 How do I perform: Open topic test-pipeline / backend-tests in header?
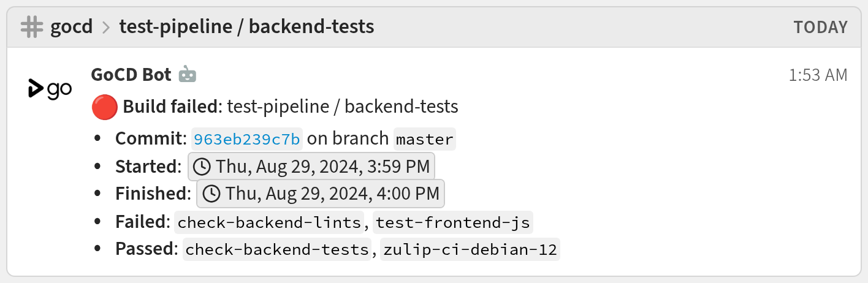point(246,27)
